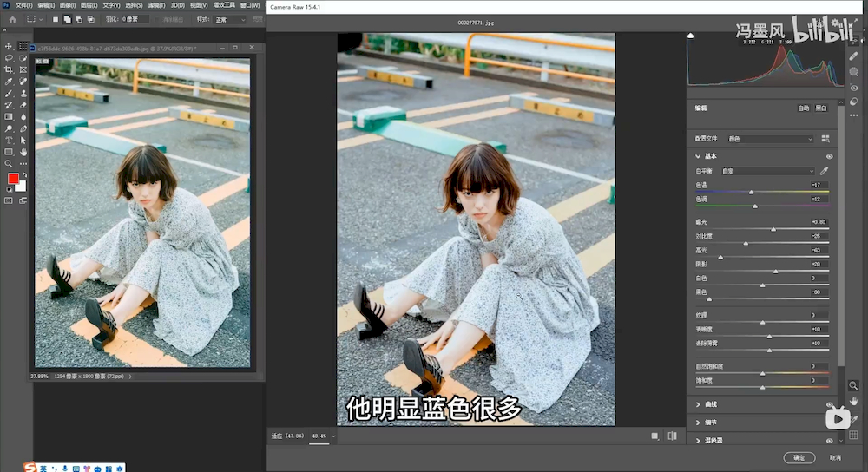Select the Rectangular Marquee tool in the toolbox
The image size is (868, 472).
tap(23, 47)
